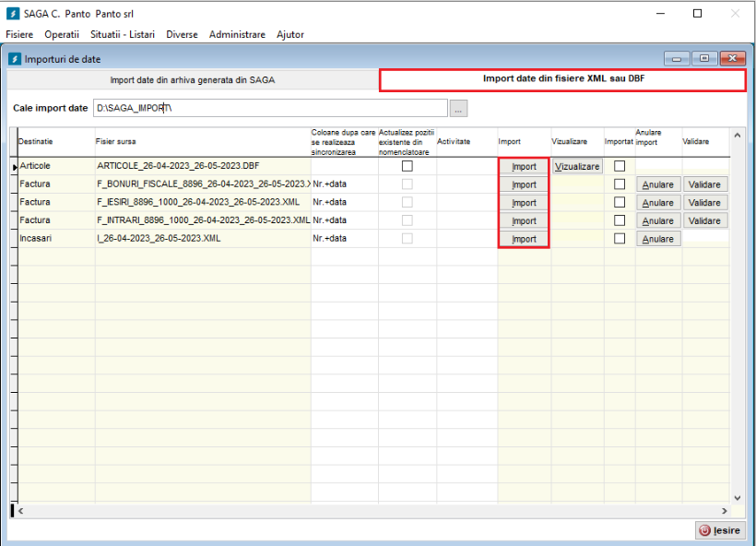Viewport: 756px width, 546px height.
Task: Click the Importuri de date window icon
Action: click(15, 59)
